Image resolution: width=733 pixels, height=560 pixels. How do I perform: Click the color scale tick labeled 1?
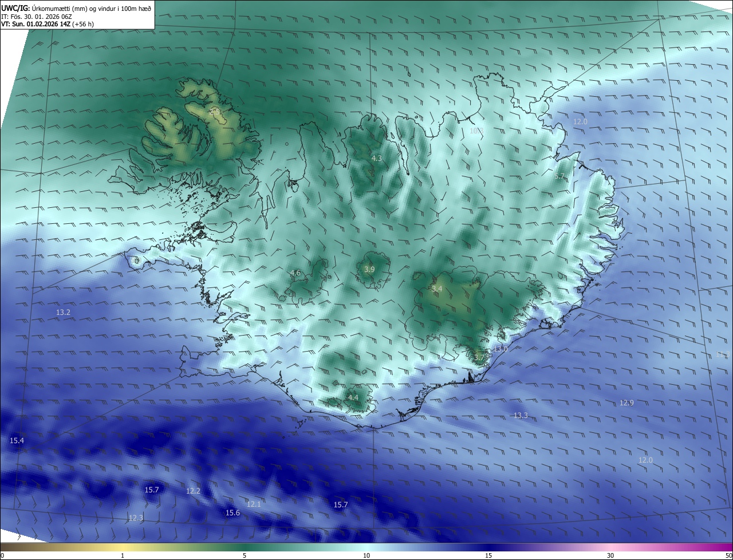[x=123, y=555]
